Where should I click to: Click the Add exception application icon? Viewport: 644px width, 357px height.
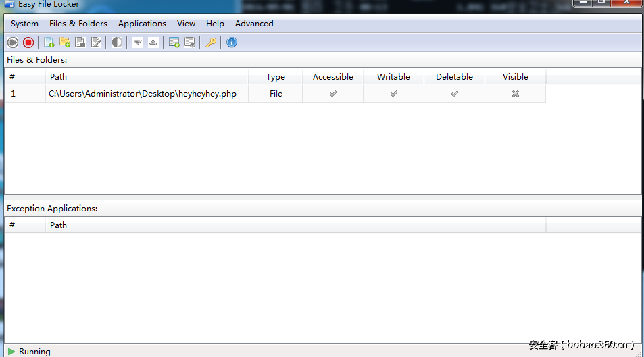[174, 43]
